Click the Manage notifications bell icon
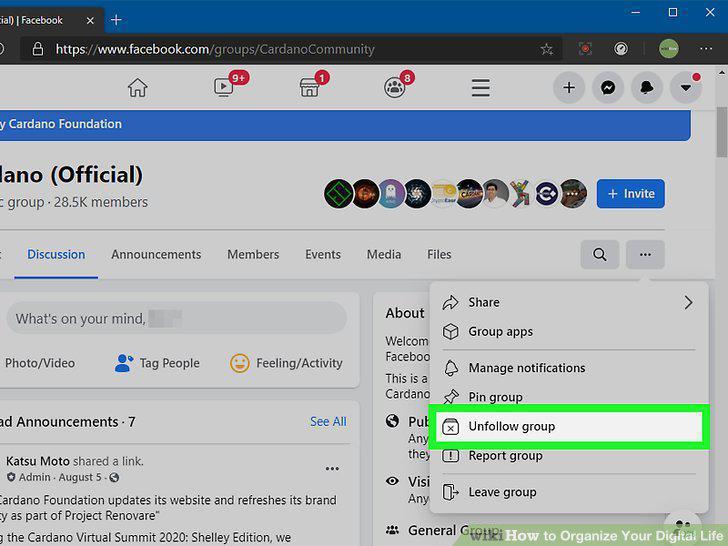This screenshot has height=546, width=728. [450, 368]
